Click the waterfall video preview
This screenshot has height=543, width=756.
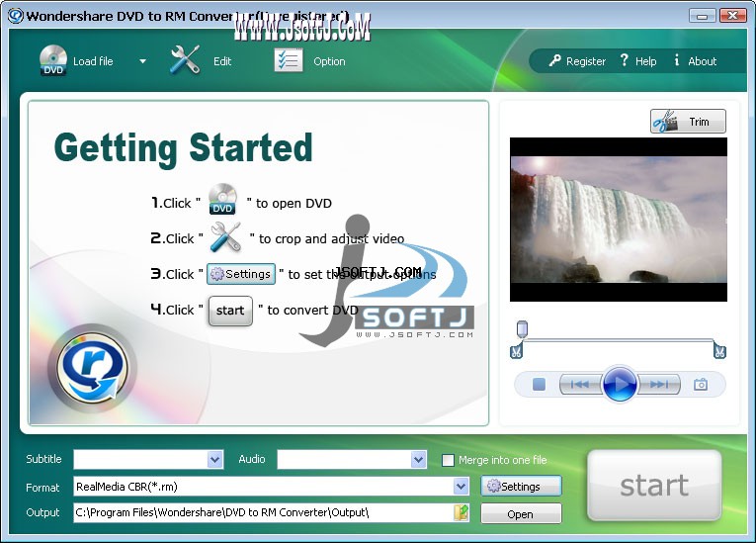(619, 220)
